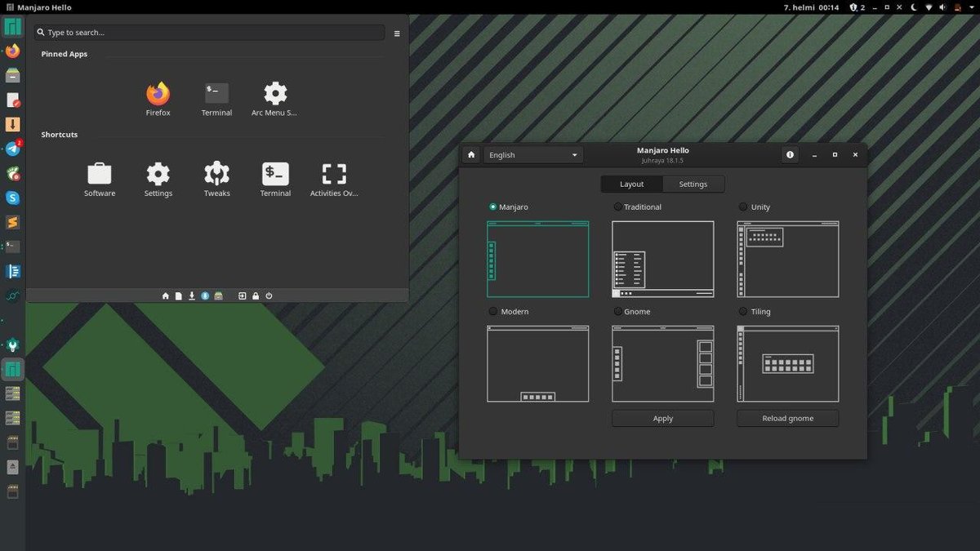Click Shortcuts heading text
Viewport: 980px width, 551px height.
(x=60, y=134)
